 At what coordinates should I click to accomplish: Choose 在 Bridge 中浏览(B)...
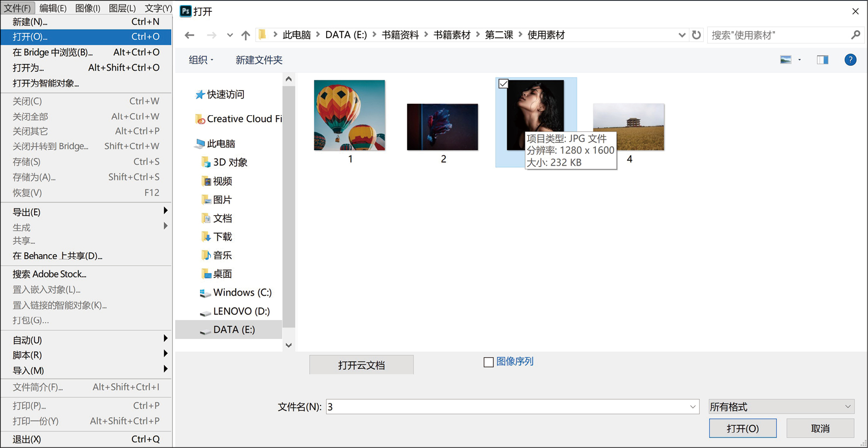point(86,52)
